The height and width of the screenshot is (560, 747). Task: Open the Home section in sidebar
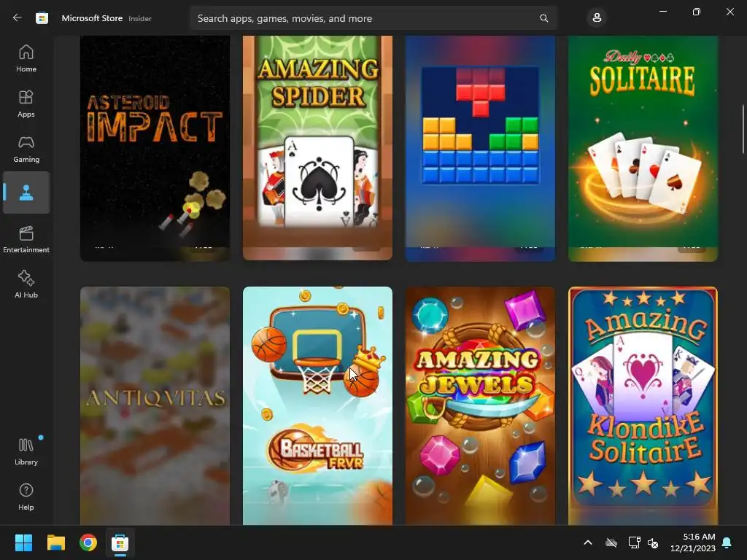click(26, 58)
